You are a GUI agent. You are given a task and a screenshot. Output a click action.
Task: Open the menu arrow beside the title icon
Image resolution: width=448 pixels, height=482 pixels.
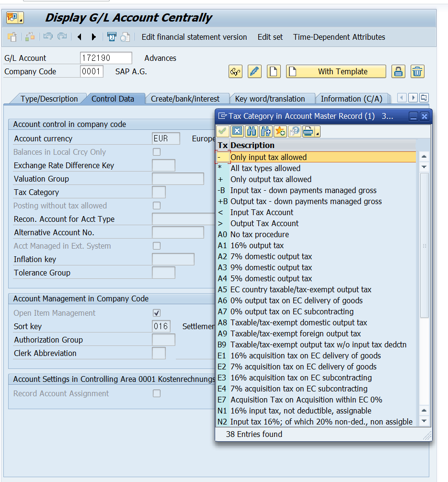coord(21,20)
